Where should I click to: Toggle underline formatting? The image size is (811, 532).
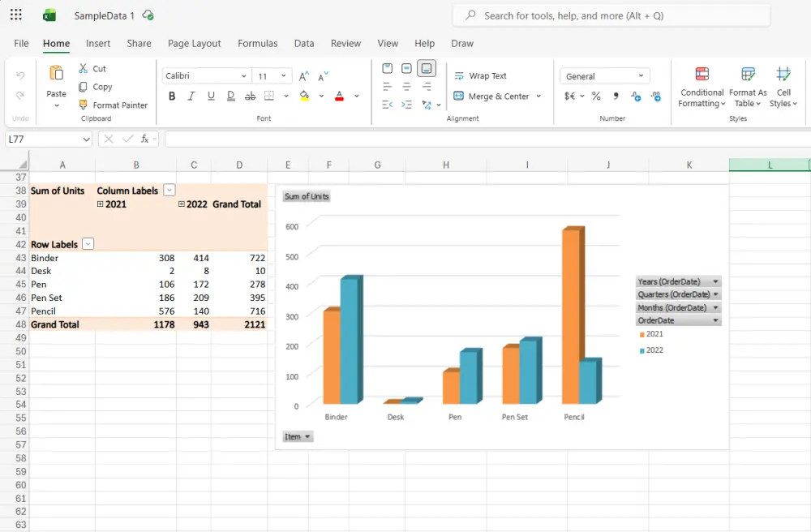211,96
